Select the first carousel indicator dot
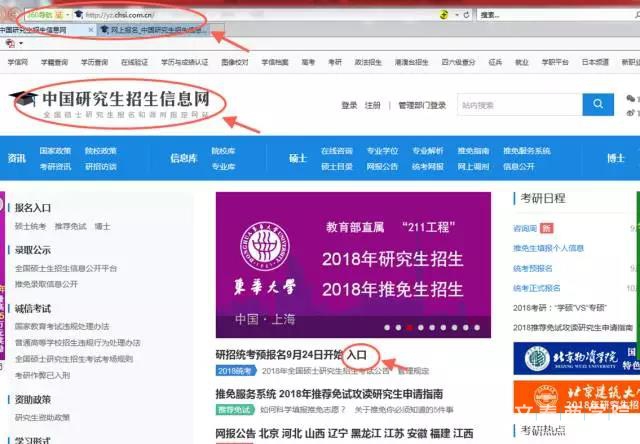Screen dimensions: 640x444 pyautogui.click(x=387, y=327)
